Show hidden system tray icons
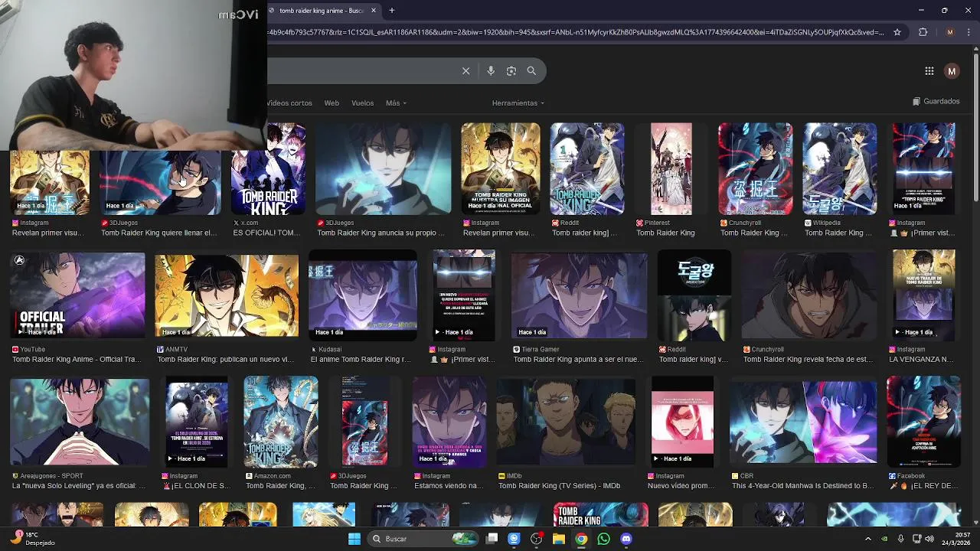The width and height of the screenshot is (980, 551). click(867, 539)
